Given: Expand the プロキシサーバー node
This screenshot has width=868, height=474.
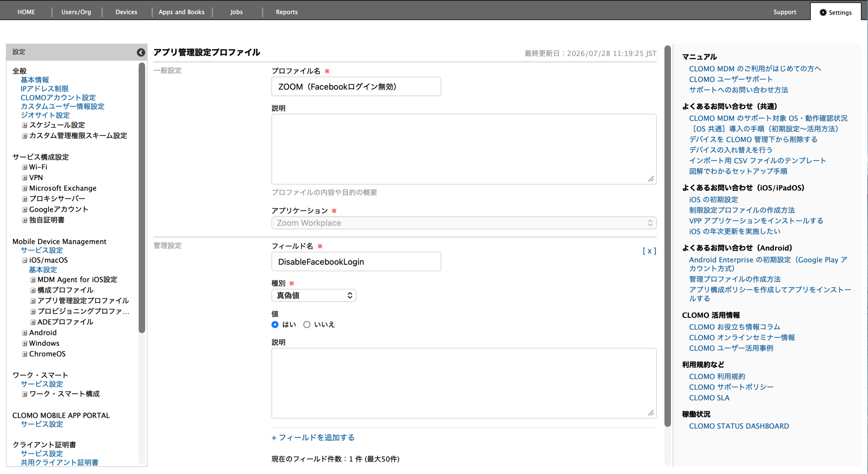Looking at the screenshot, I should (x=25, y=199).
